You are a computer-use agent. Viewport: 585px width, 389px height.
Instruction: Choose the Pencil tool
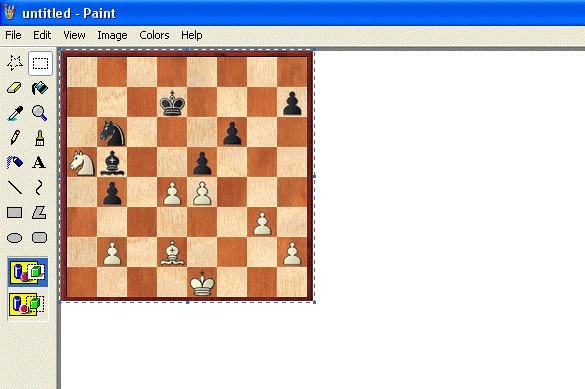pos(15,138)
